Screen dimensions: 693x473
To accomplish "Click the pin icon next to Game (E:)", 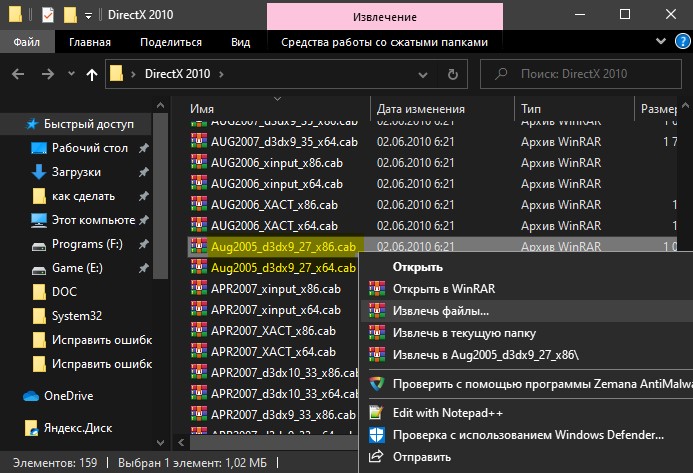I will tap(144, 268).
